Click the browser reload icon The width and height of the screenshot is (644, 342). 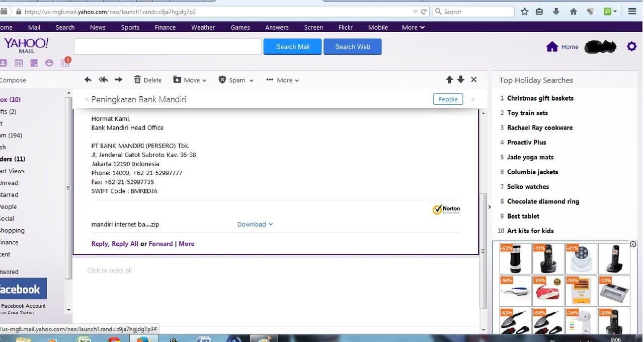[x=424, y=12]
